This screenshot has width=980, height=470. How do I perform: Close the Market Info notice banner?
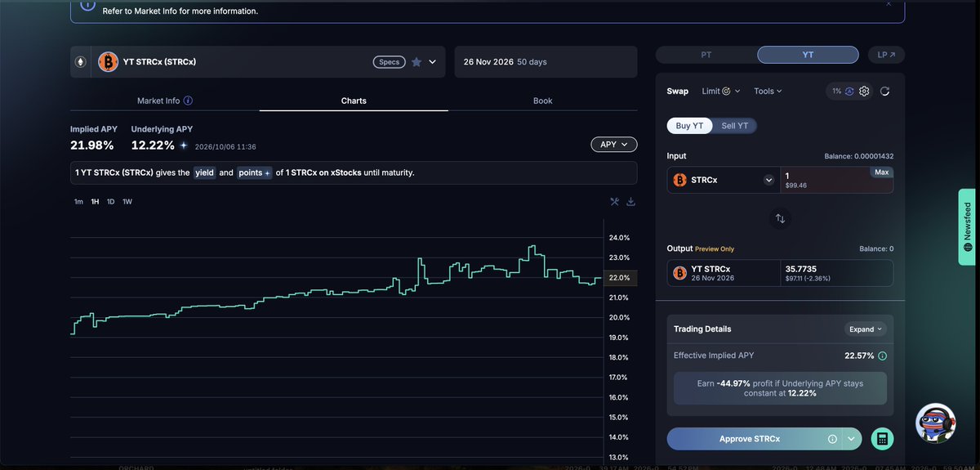tap(889, 4)
